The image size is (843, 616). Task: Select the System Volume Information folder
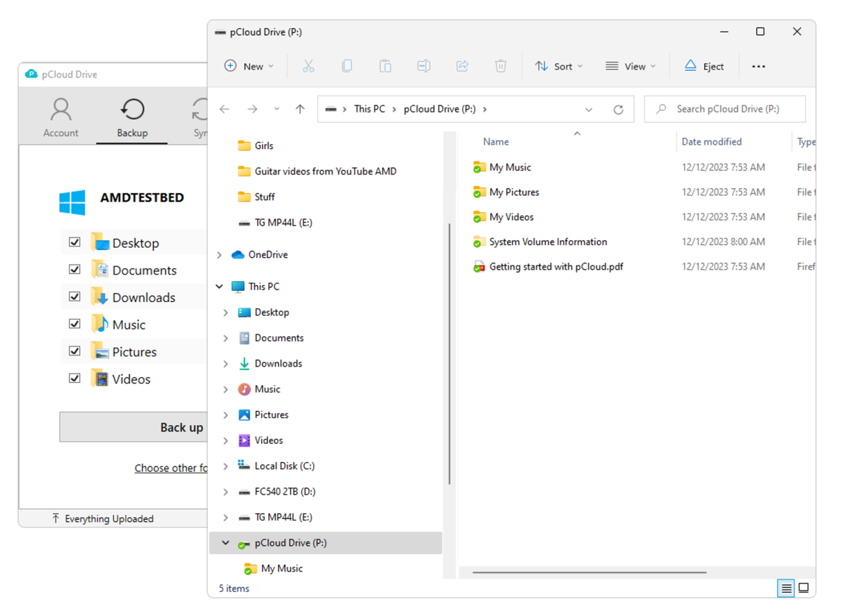[x=548, y=242]
